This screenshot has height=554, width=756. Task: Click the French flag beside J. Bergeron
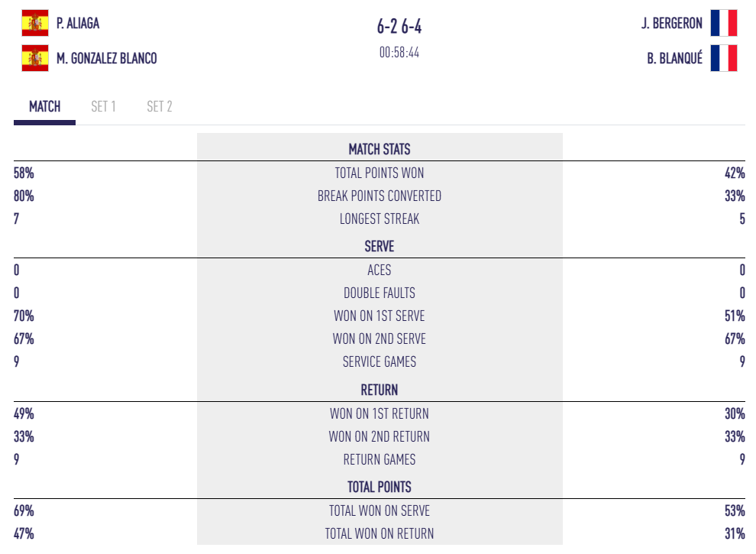pos(723,24)
